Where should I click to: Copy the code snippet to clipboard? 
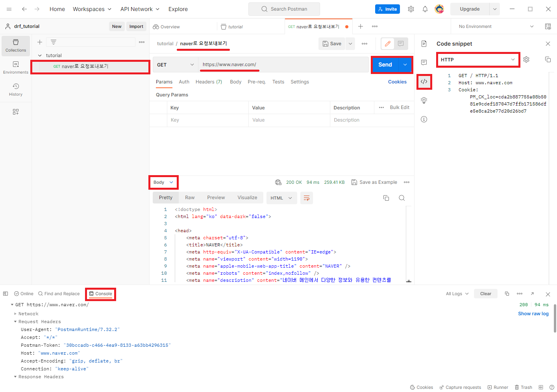point(548,59)
